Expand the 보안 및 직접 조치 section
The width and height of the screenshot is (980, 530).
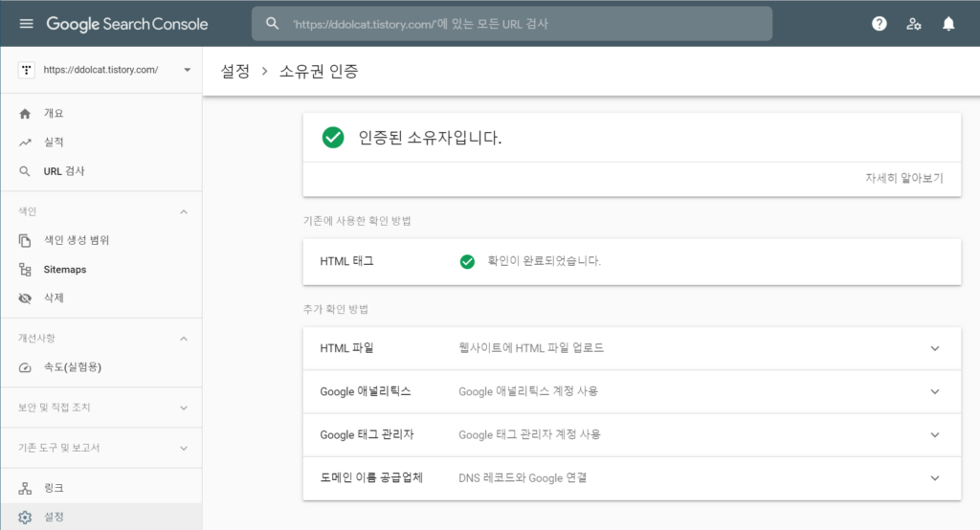pos(184,408)
